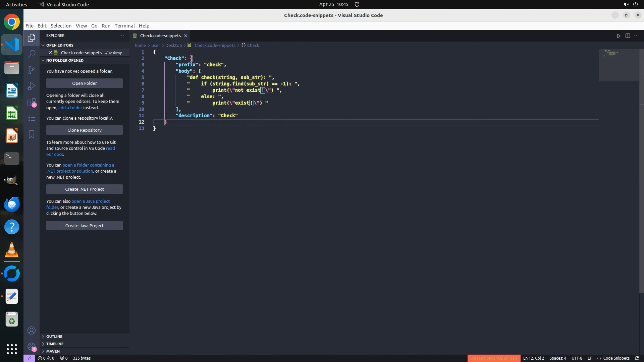This screenshot has height=362, width=644.
Task: Open the Selection menu
Action: coord(61,26)
